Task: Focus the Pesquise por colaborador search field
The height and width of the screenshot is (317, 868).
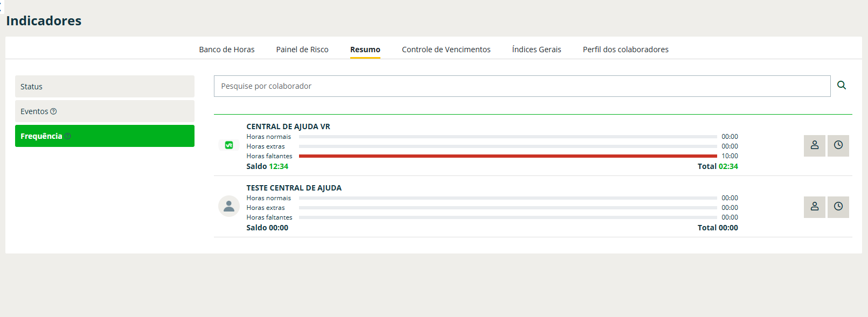Action: tap(522, 86)
